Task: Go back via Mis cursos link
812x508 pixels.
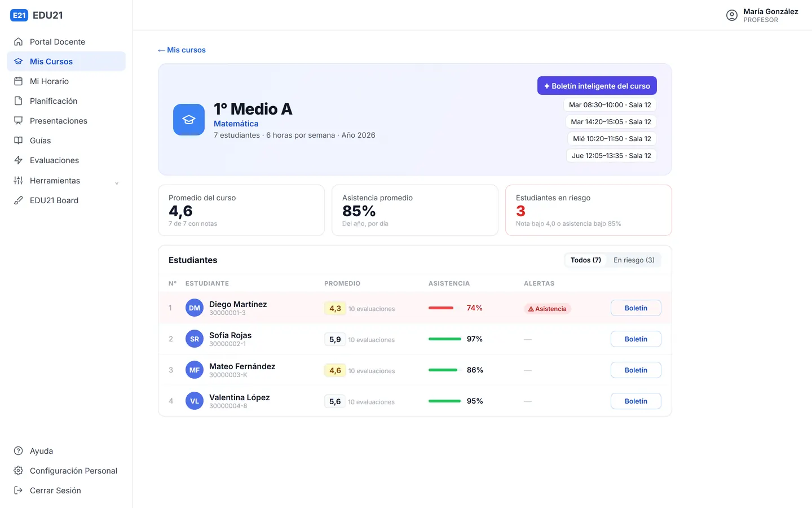Action: 182,50
